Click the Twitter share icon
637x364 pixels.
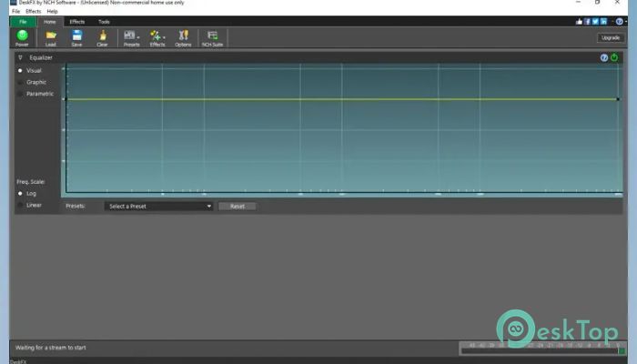pyautogui.click(x=595, y=22)
